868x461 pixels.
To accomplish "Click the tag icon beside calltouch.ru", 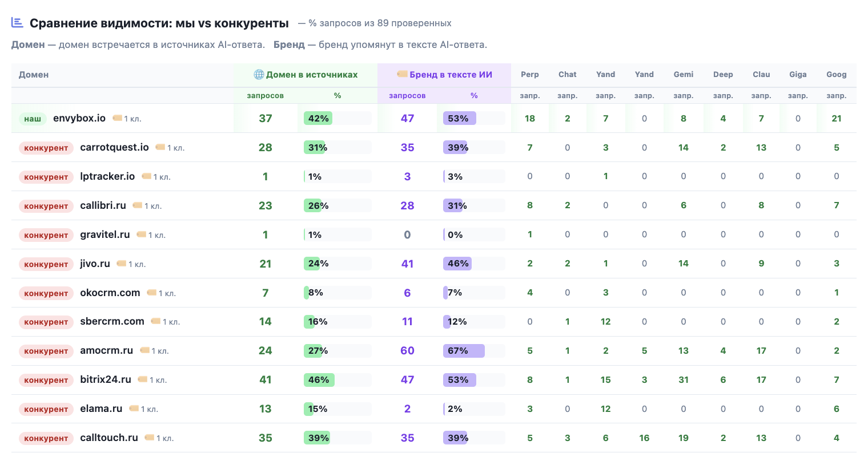I will point(150,438).
